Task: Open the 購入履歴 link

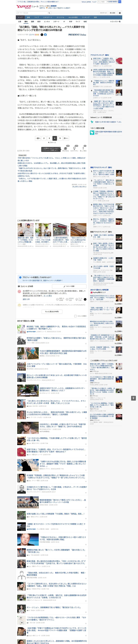Action: click(x=112, y=13)
